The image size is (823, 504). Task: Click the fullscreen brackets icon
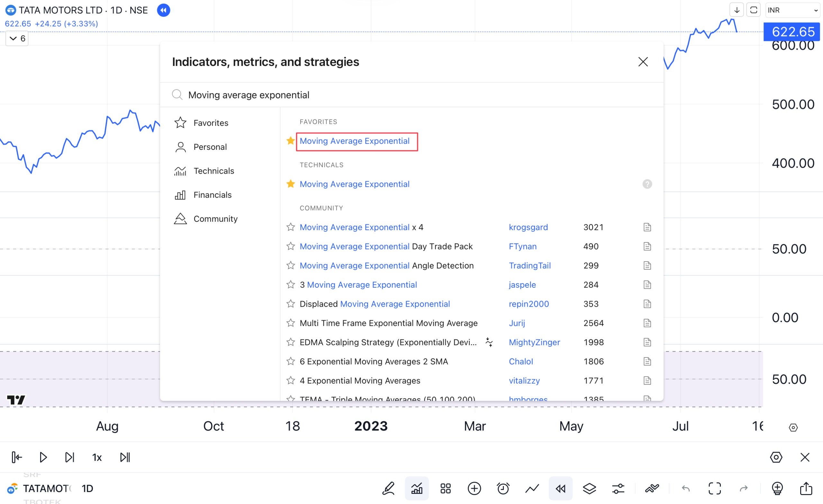point(714,489)
